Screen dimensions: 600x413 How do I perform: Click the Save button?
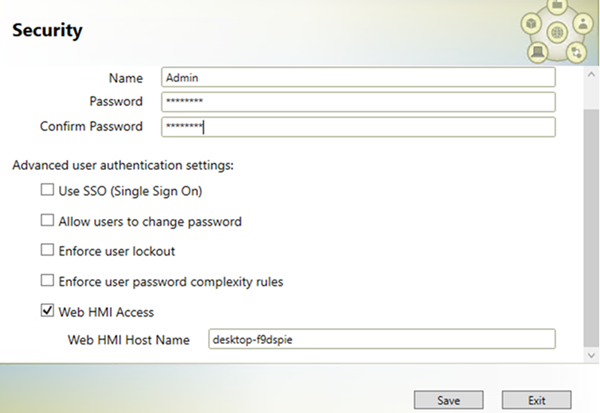(x=448, y=400)
